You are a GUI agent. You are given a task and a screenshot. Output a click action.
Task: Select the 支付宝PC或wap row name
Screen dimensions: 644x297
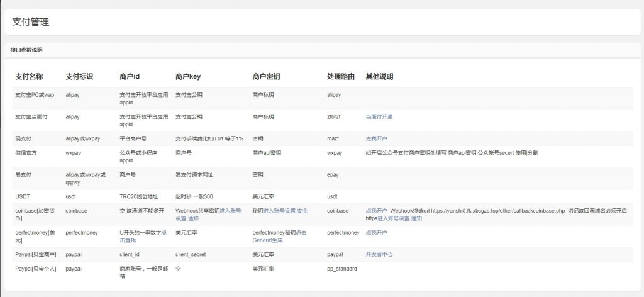click(x=35, y=95)
